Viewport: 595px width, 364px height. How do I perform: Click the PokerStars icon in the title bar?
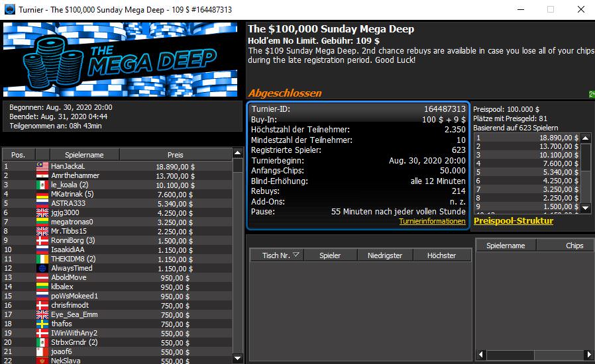pos(9,9)
